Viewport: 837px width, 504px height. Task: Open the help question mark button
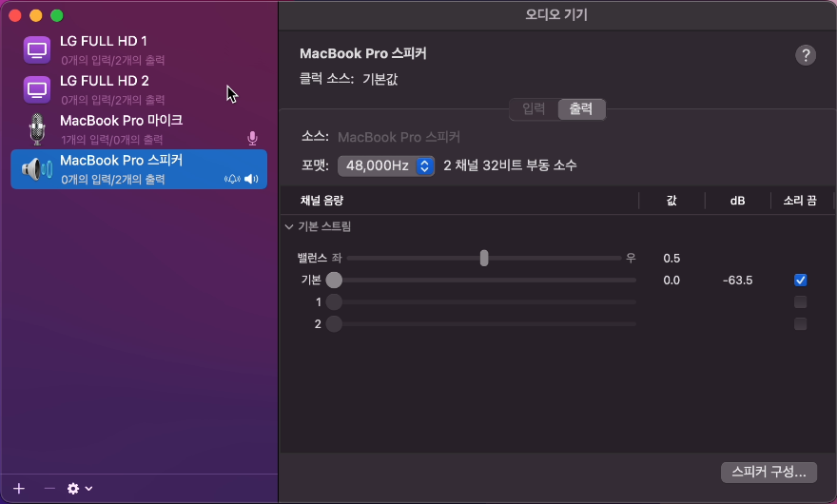click(806, 55)
